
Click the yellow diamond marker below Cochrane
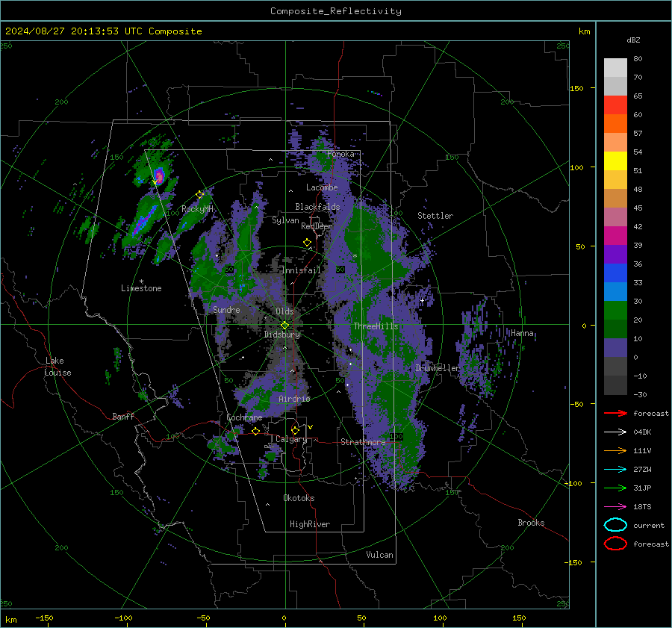[255, 432]
